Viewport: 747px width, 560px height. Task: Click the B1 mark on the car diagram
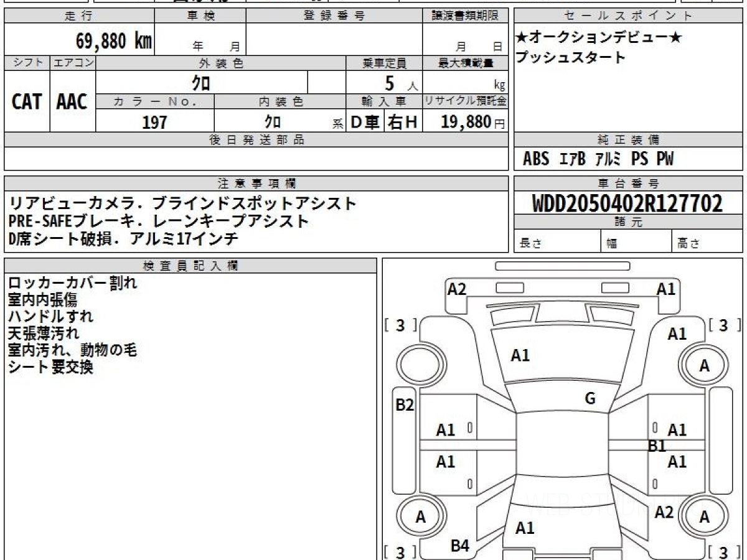(x=657, y=446)
